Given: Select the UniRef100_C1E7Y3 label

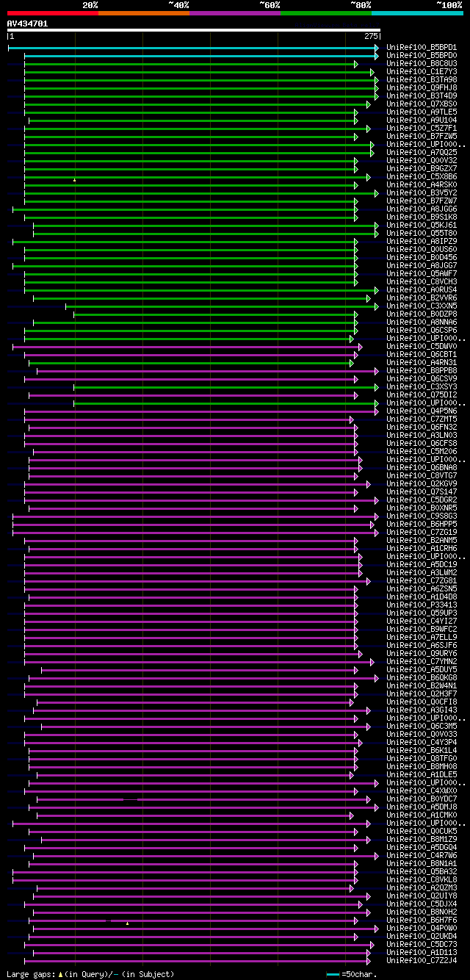Looking at the screenshot, I should coord(422,72).
